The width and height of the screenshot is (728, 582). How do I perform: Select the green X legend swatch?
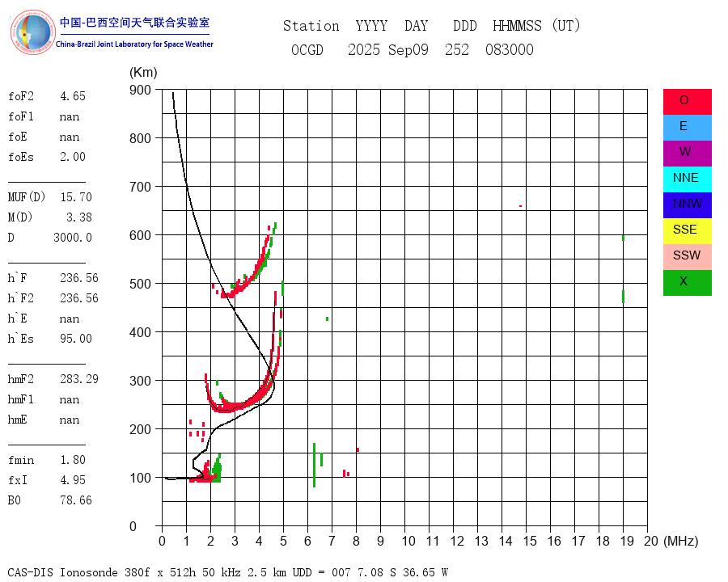tap(687, 283)
